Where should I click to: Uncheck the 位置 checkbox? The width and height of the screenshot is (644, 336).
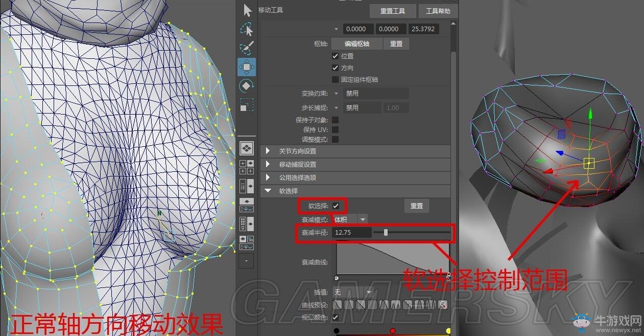(335, 56)
